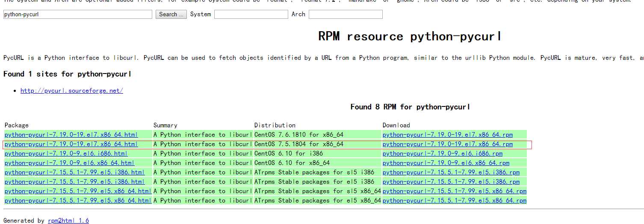Image resolution: width=644 pixels, height=224 pixels.
Task: Download the rpm in el5 i386 row
Action: coord(451,182)
